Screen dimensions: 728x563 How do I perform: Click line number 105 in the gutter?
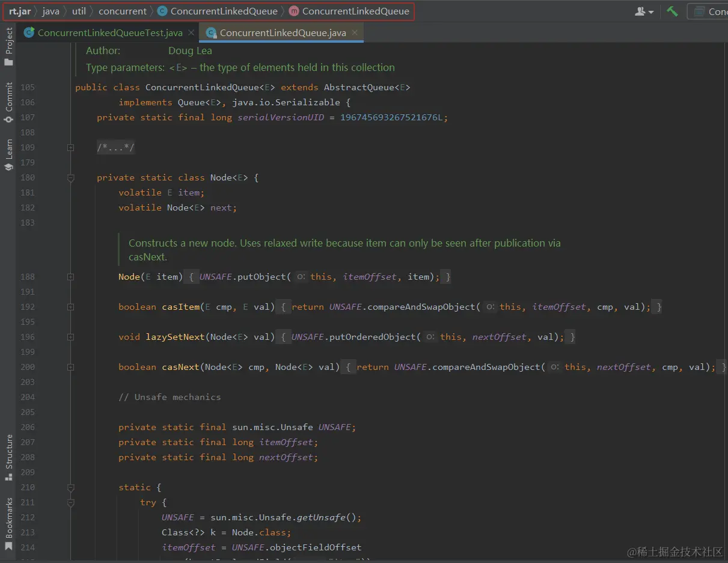(28, 87)
